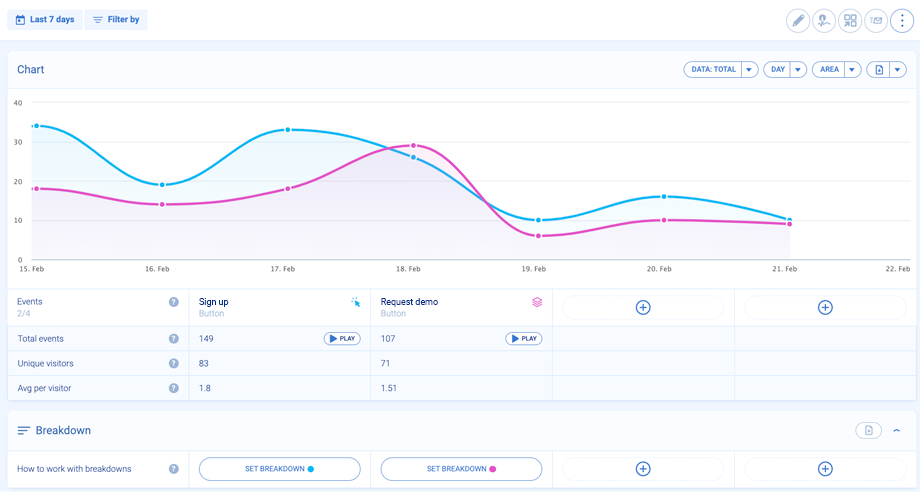Set breakdown for Sign up event
Screen dimensions: 920x492
(x=279, y=469)
